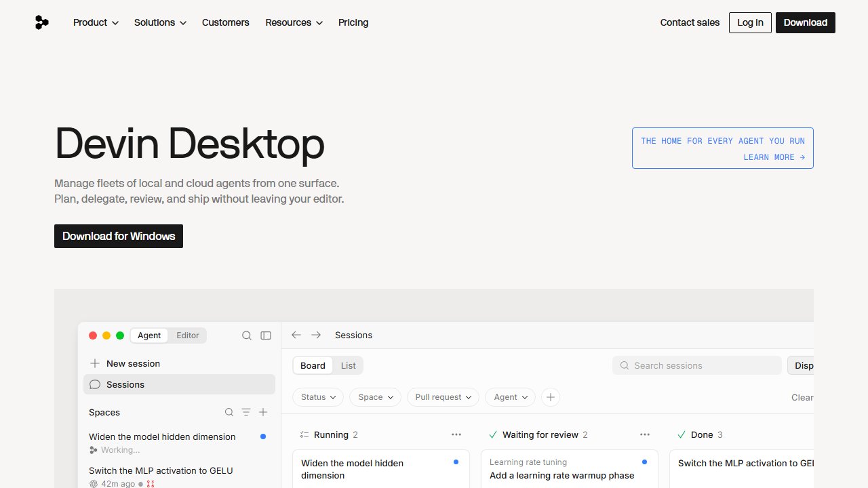
Task: Click the Spaces filter icon
Action: click(x=246, y=412)
